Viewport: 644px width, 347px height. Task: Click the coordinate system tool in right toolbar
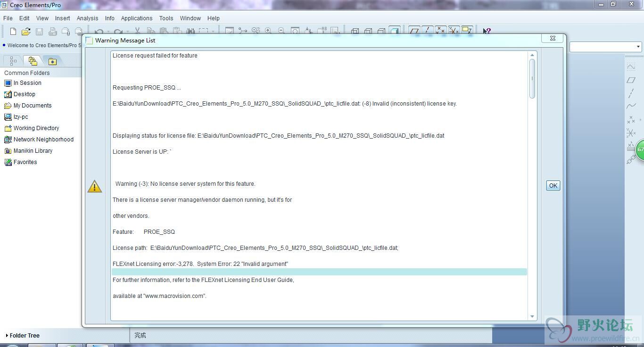coord(631,133)
